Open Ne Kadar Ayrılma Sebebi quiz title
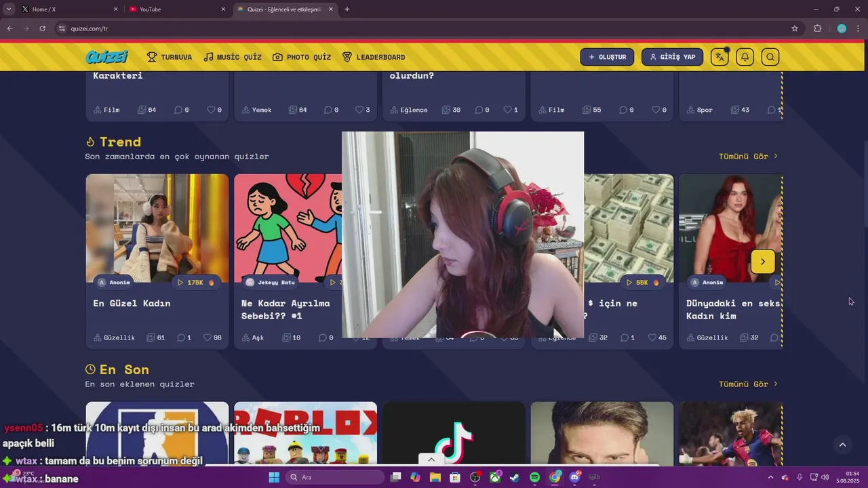The width and height of the screenshot is (868, 488). 285,309
